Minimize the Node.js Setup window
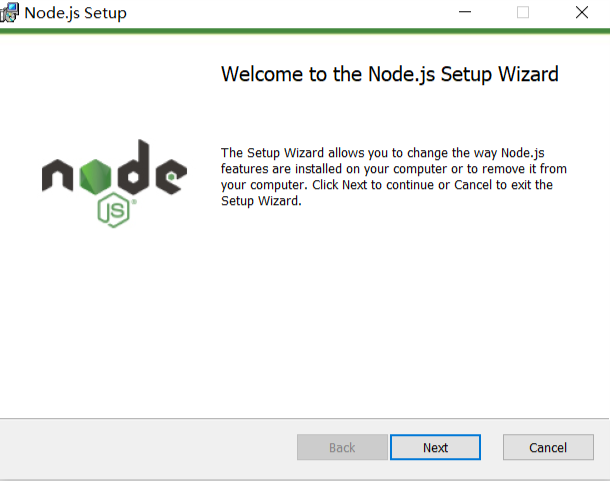The width and height of the screenshot is (610, 481). [x=465, y=12]
